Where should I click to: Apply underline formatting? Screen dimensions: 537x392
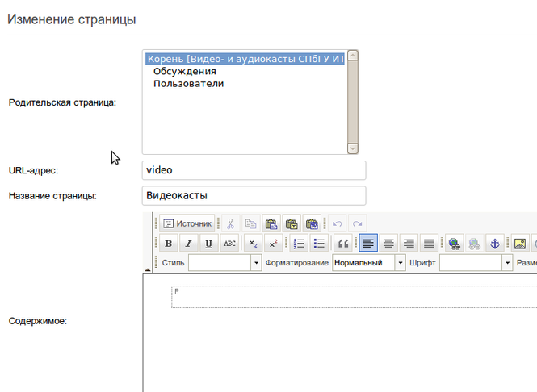tap(208, 243)
